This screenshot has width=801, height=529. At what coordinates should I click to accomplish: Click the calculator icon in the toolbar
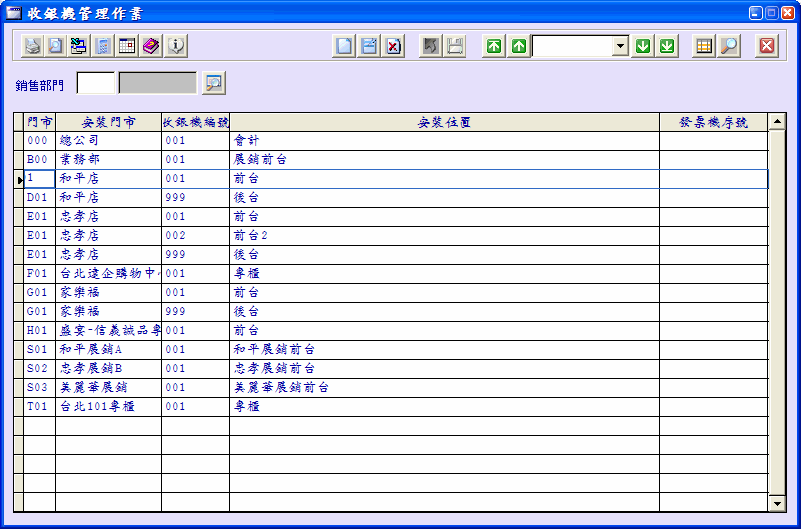pos(103,46)
